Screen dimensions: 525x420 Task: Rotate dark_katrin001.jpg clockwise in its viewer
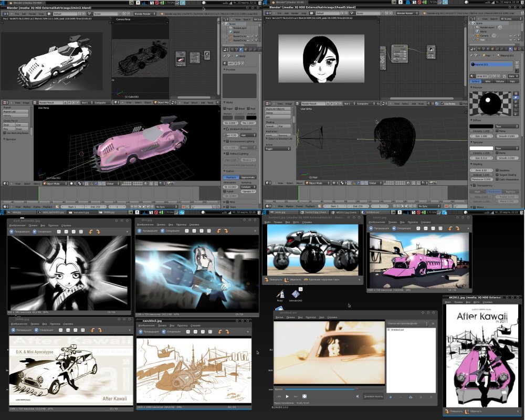pos(98,232)
